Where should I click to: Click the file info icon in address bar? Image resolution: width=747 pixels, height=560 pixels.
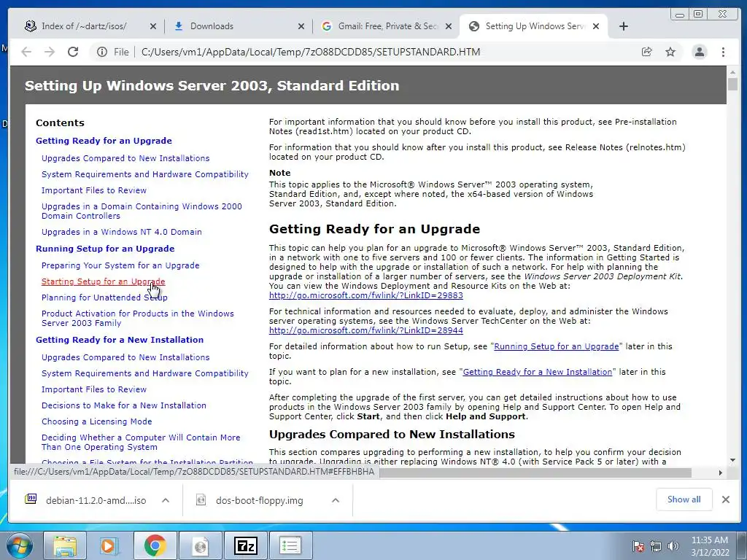click(x=102, y=52)
